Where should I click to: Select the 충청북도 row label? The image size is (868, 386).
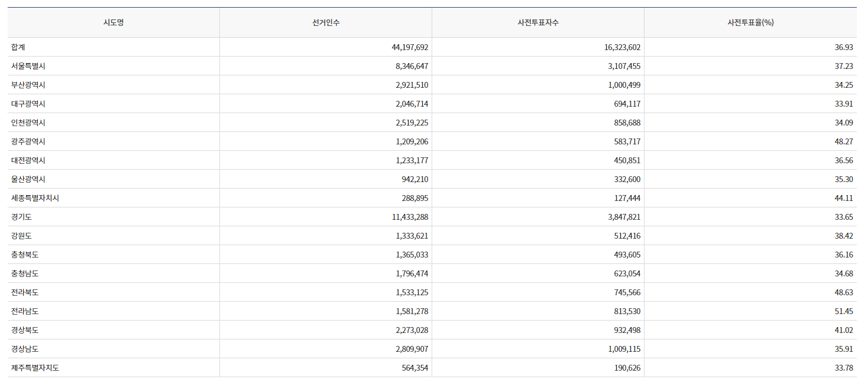25,255
